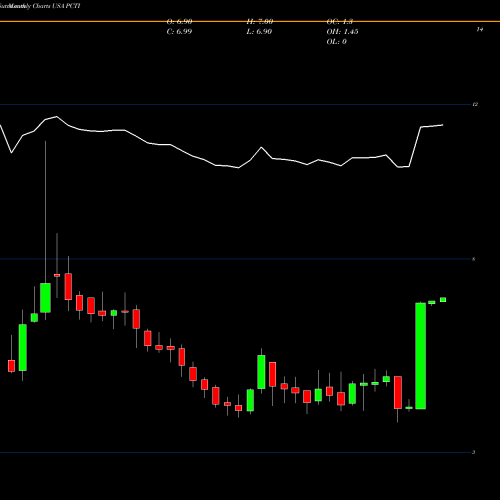Click the 'OH: 1.45' readout
500x500 pixels.
343,32
